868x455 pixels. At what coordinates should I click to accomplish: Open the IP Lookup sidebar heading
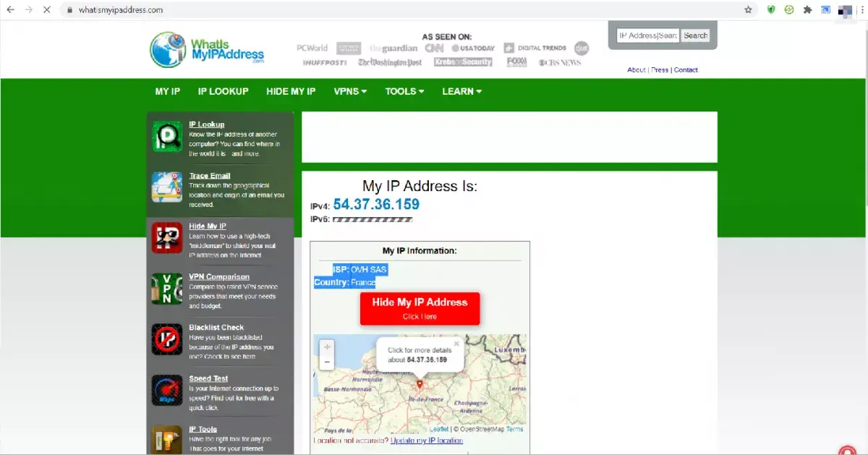pyautogui.click(x=207, y=124)
